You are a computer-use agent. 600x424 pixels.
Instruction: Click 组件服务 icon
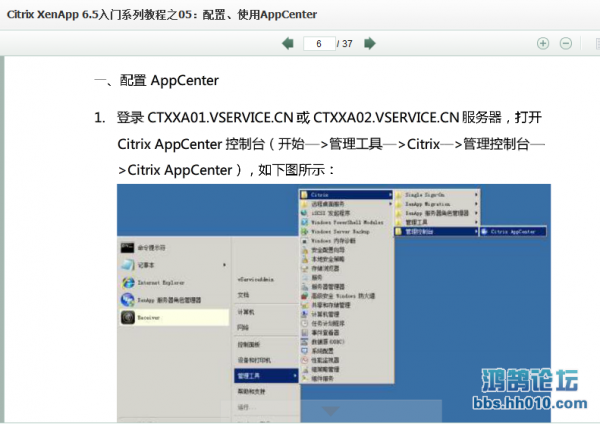305,378
